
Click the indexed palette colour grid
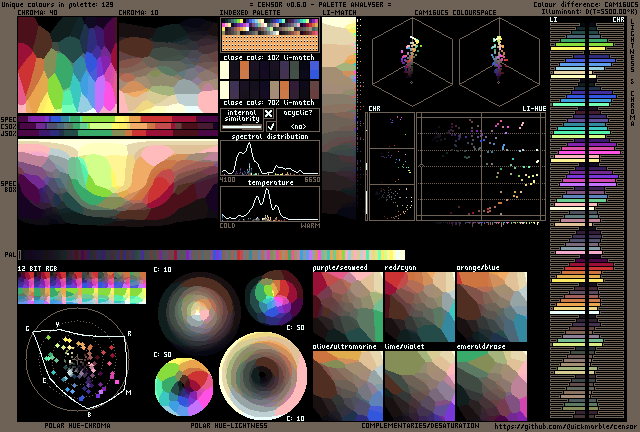click(x=270, y=35)
